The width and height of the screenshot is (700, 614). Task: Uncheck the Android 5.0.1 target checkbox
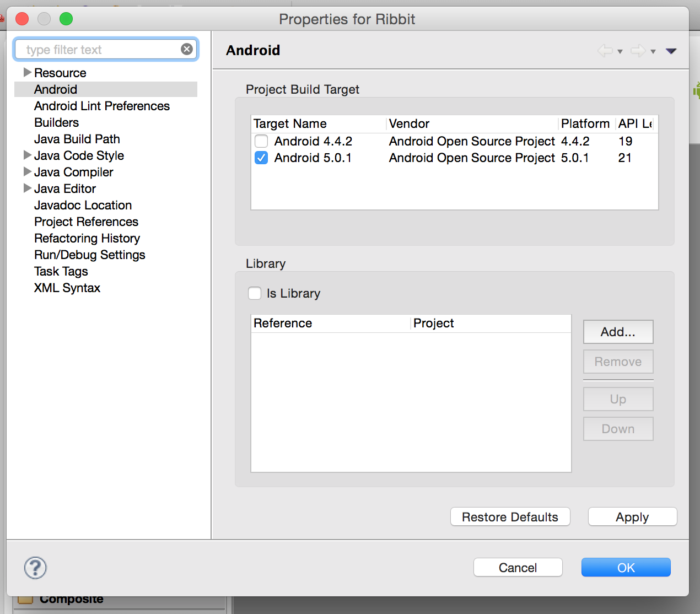261,158
